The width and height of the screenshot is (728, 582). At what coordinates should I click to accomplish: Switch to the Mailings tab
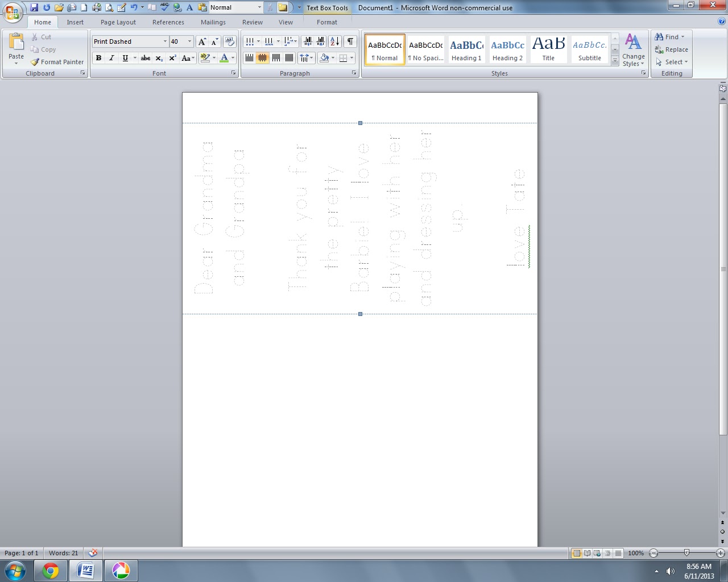point(213,22)
